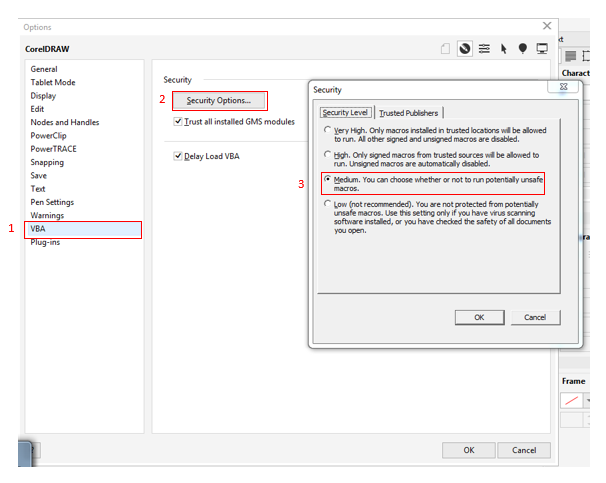Click Cancel at the bottom of Options dialog
This screenshot has height=483, width=606.
[x=524, y=450]
